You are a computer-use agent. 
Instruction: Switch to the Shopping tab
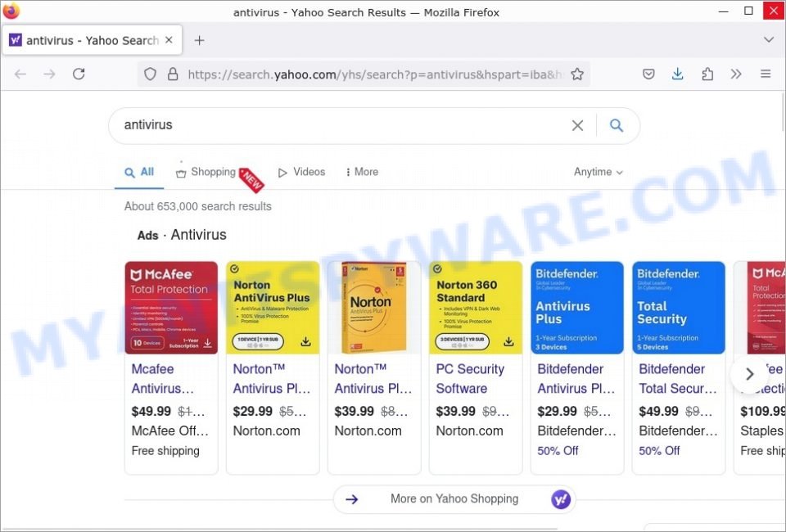[206, 172]
